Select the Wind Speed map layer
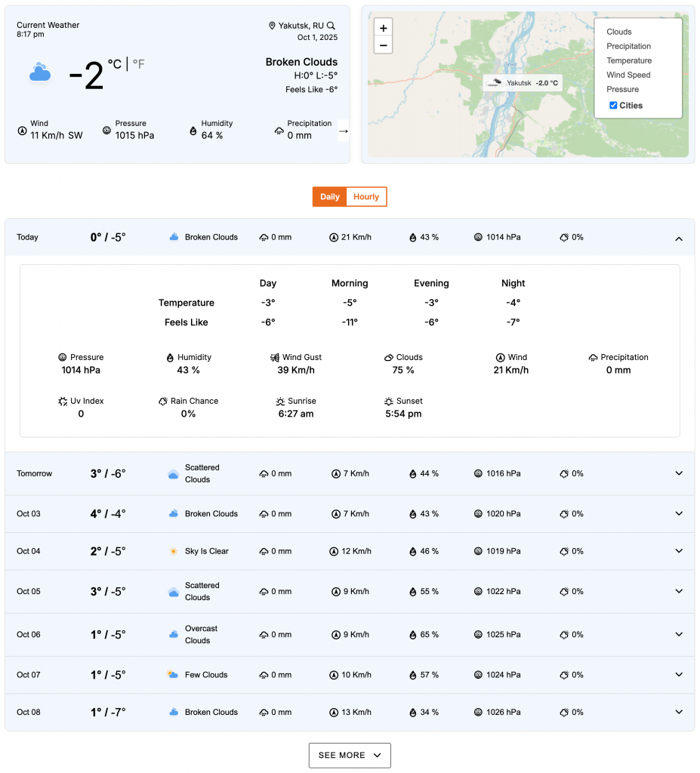This screenshot has height=773, width=700. point(628,75)
